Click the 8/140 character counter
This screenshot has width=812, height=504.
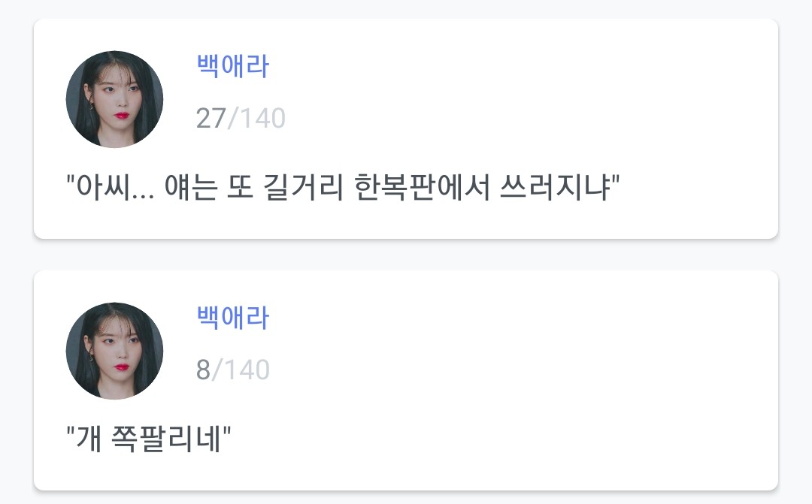[232, 370]
